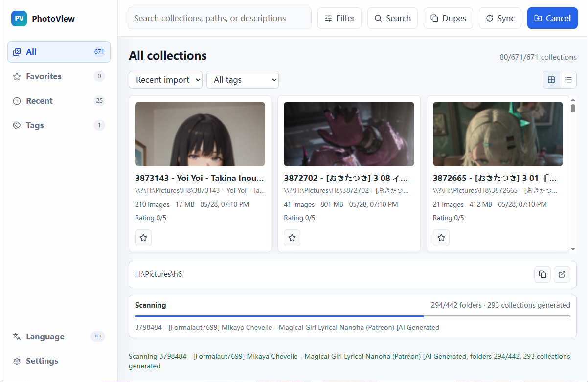
Task: Favorite the 3872665 collection with star
Action: [441, 238]
